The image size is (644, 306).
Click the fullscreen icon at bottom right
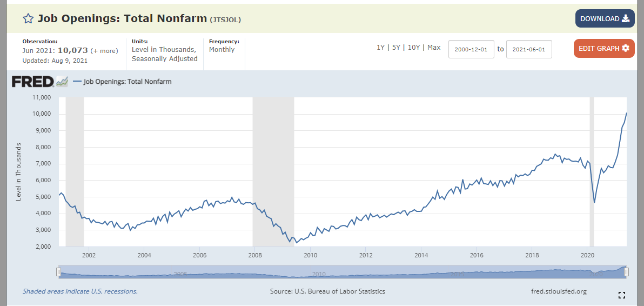click(621, 295)
